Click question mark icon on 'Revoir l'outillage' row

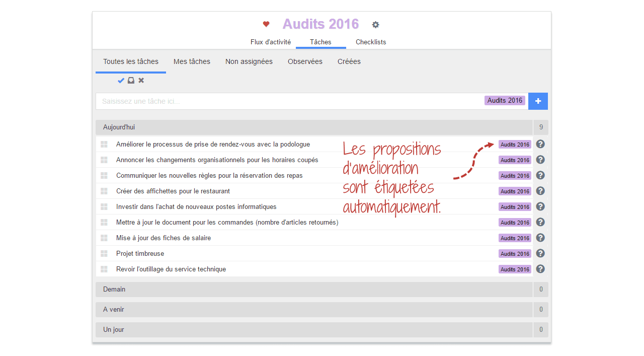540,269
